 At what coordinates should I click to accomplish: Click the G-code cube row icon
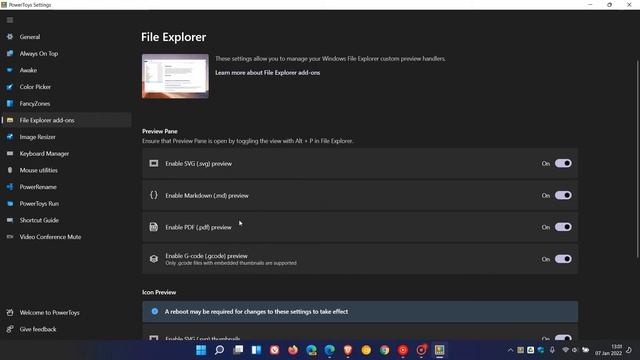pos(153,259)
